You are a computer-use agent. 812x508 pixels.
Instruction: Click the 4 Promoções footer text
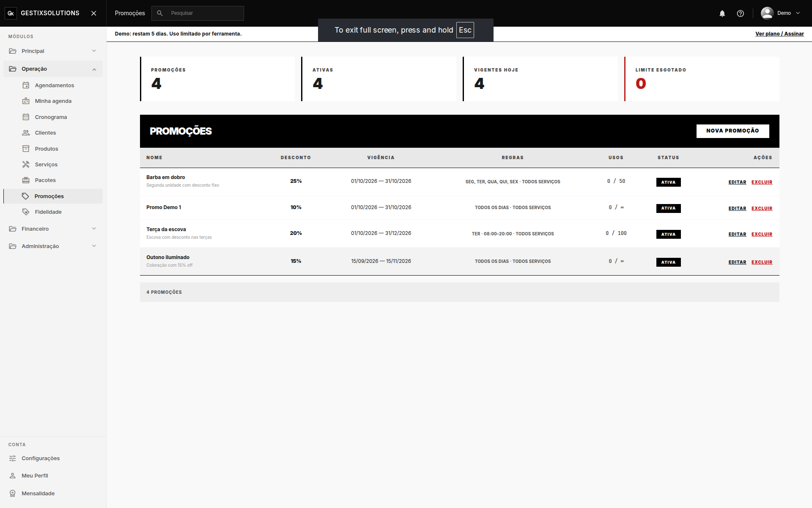(x=164, y=292)
